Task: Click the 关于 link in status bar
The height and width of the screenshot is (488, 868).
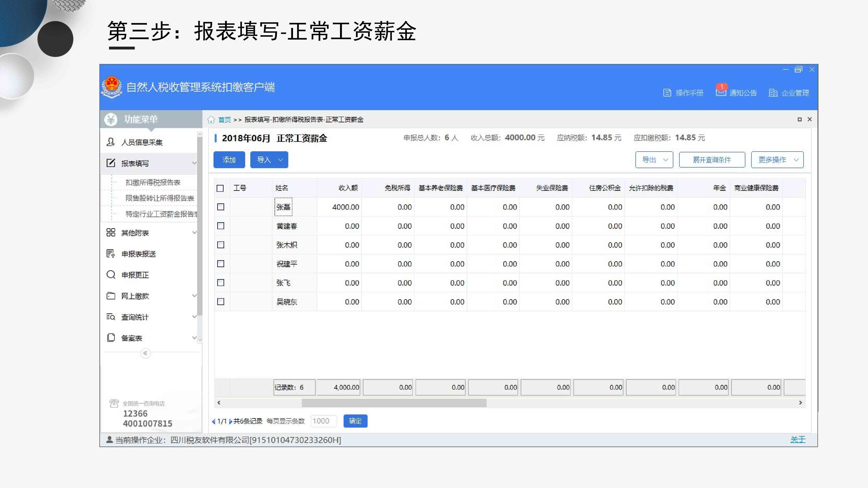Action: (798, 439)
